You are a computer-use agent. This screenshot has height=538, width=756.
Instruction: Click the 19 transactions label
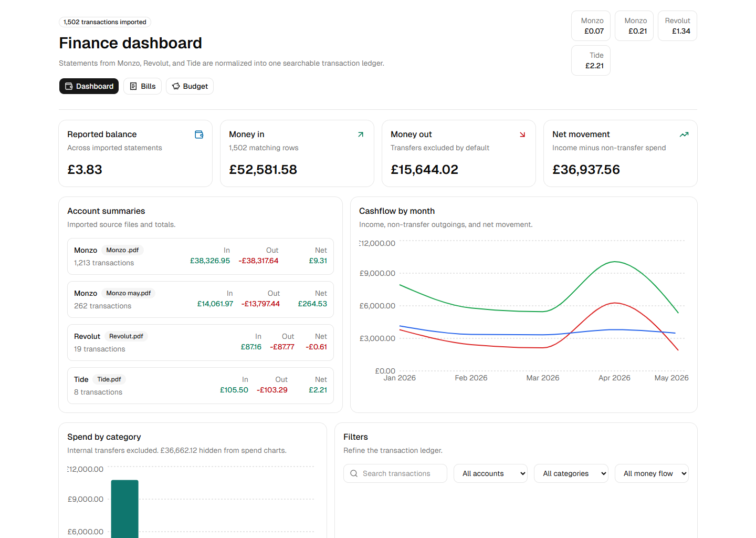coord(100,349)
